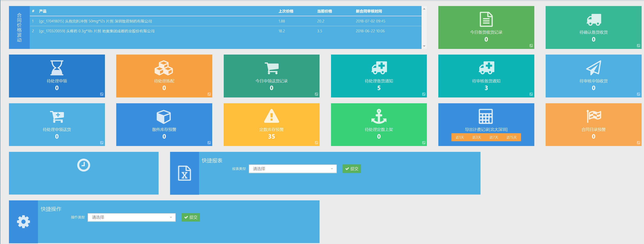The width and height of the screenshot is (644, 244).
Task: Click the 产品 column header
Action: [43, 11]
